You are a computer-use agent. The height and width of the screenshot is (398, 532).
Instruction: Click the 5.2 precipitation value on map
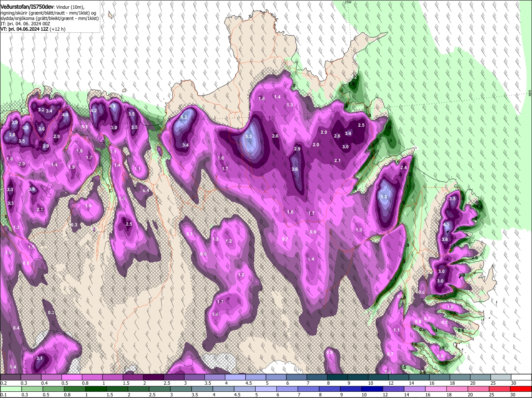click(384, 197)
